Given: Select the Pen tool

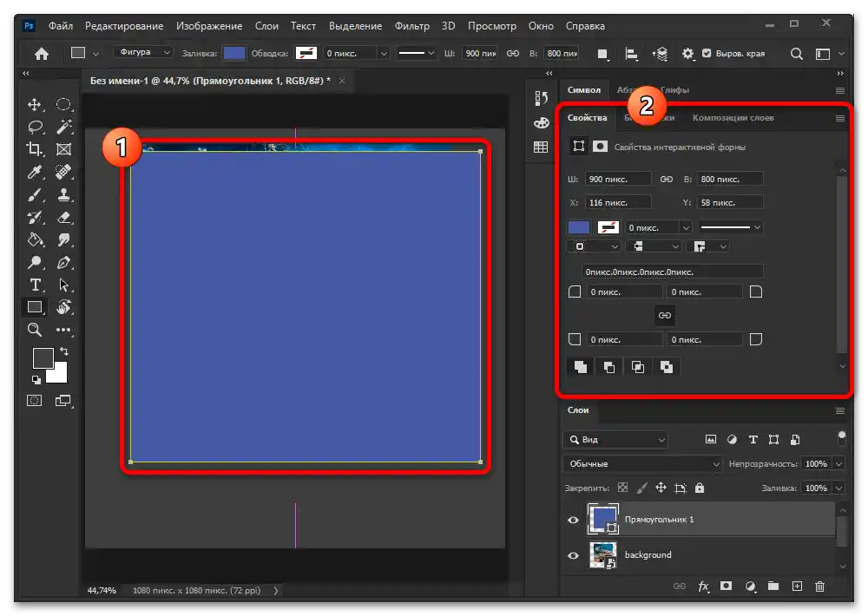Looking at the screenshot, I should 63,262.
